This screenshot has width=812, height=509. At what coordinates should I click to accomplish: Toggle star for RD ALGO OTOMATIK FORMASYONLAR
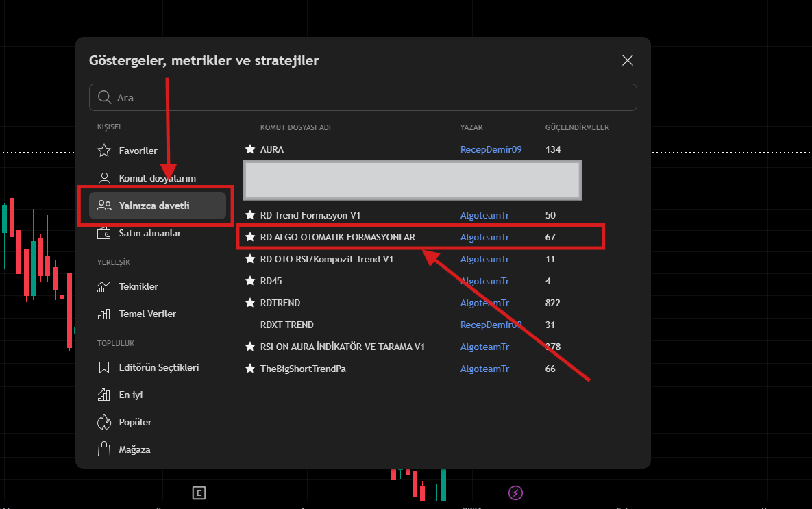click(x=250, y=236)
